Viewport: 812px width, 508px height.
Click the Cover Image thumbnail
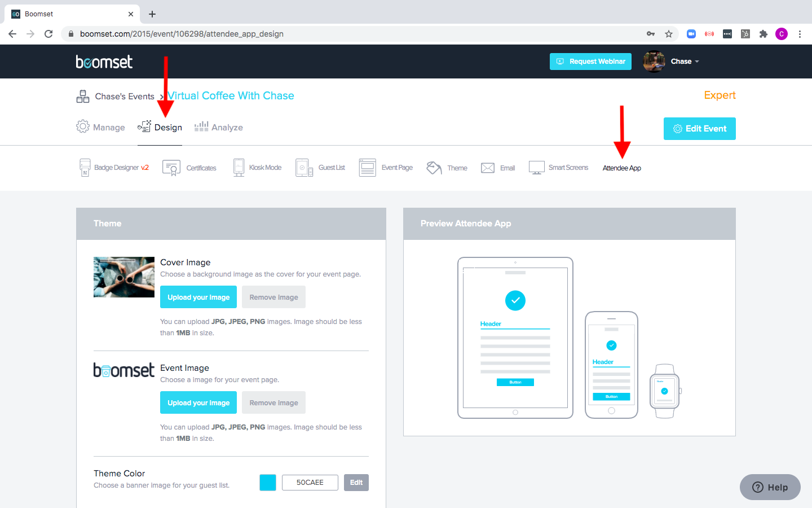[x=124, y=277]
